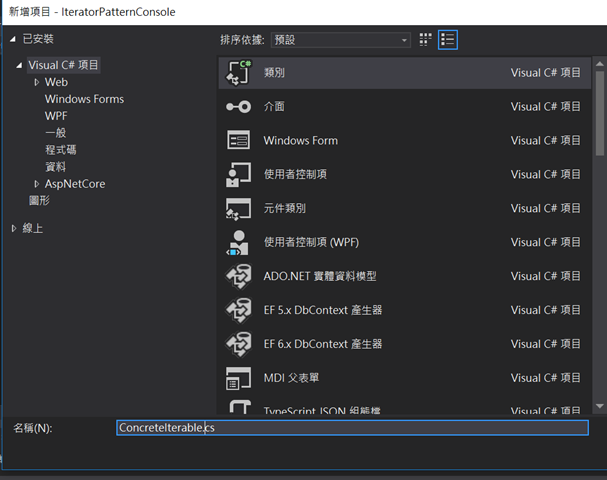Select 線上 online templates

pyautogui.click(x=33, y=228)
